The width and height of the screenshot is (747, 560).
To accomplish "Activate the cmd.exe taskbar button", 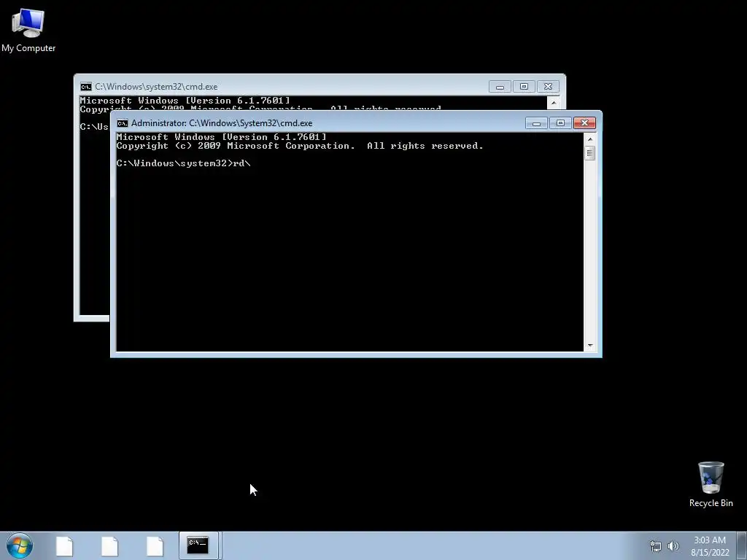I will pos(198,545).
